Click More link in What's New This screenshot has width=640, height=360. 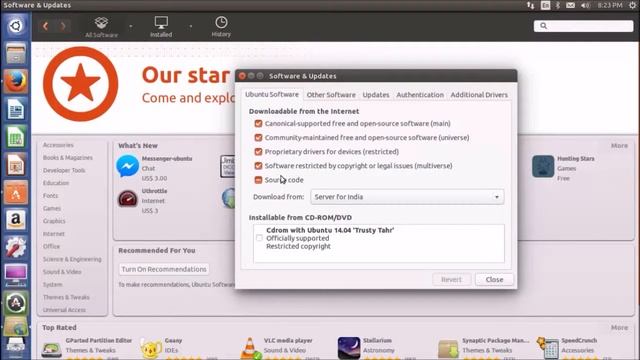(x=619, y=146)
